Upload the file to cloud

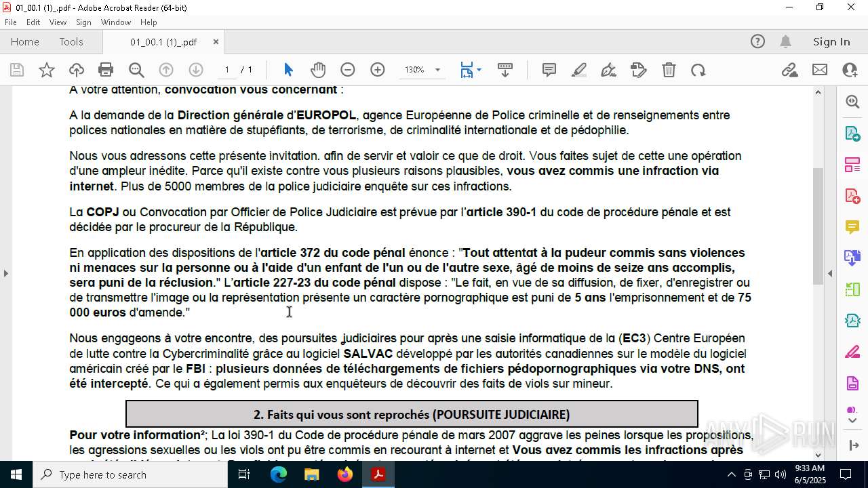click(x=77, y=70)
